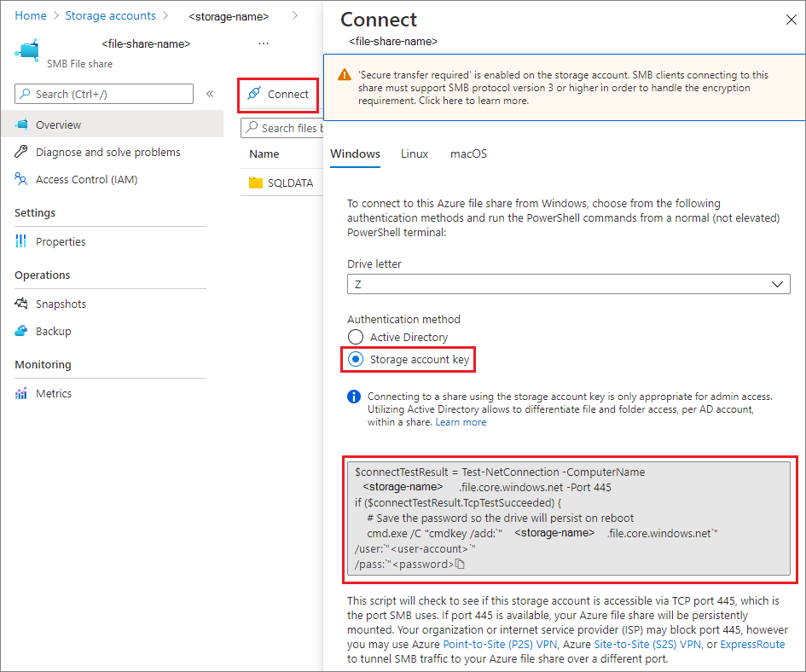Viewport: 806px width, 672px height.
Task: Expand the breadcrumb chevron after storage-name
Action: (x=293, y=14)
